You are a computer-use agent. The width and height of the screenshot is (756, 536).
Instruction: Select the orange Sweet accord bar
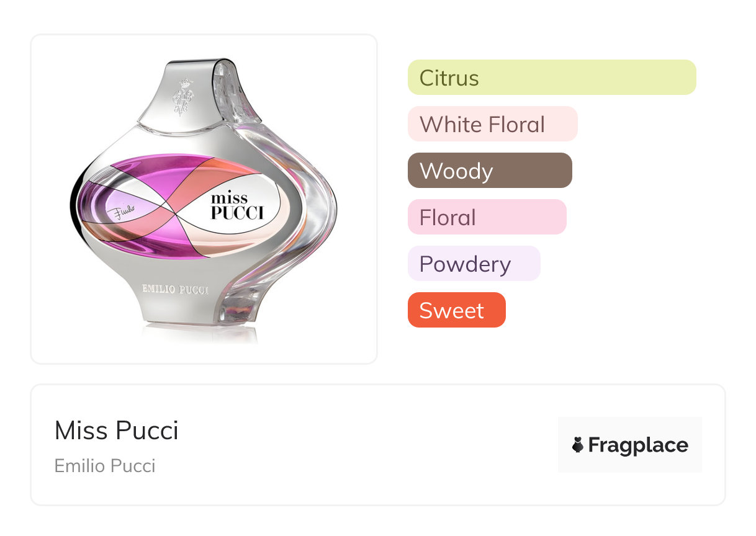click(456, 310)
